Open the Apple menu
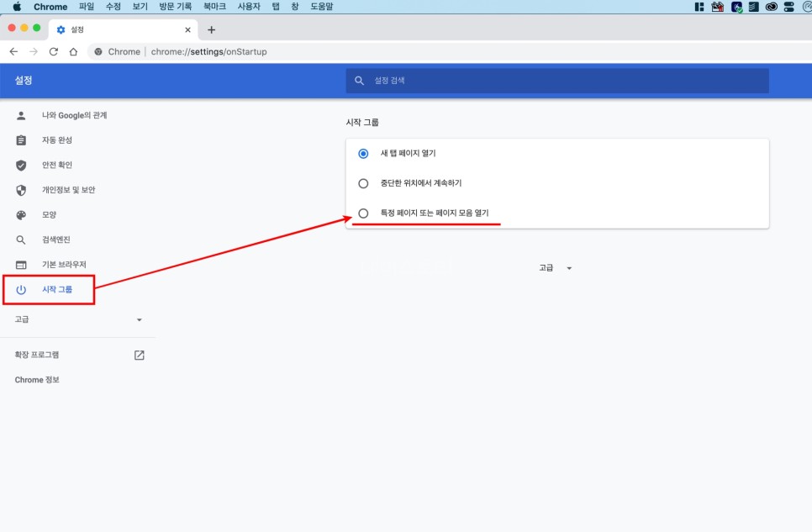 click(x=17, y=6)
